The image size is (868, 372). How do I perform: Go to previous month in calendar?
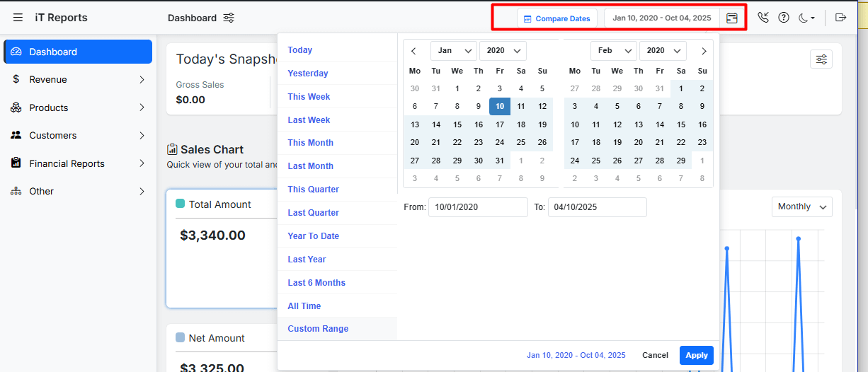pyautogui.click(x=414, y=51)
